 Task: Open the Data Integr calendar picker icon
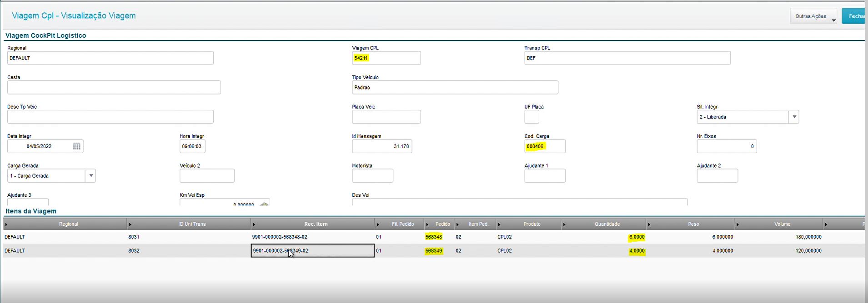pos(77,146)
